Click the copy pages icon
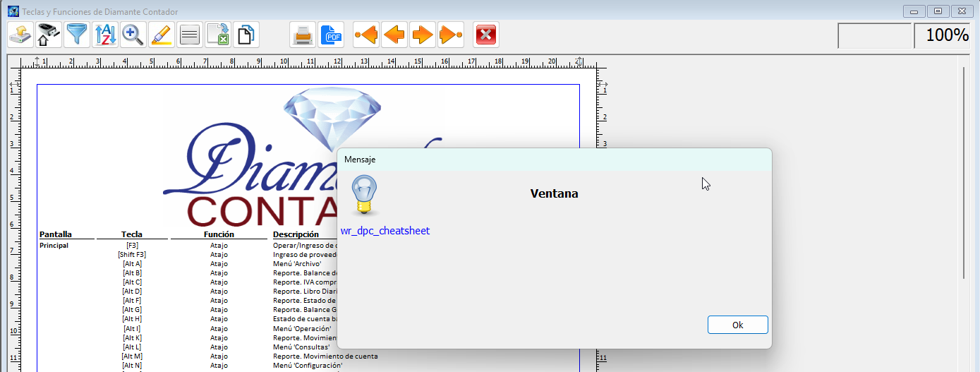 (246, 34)
